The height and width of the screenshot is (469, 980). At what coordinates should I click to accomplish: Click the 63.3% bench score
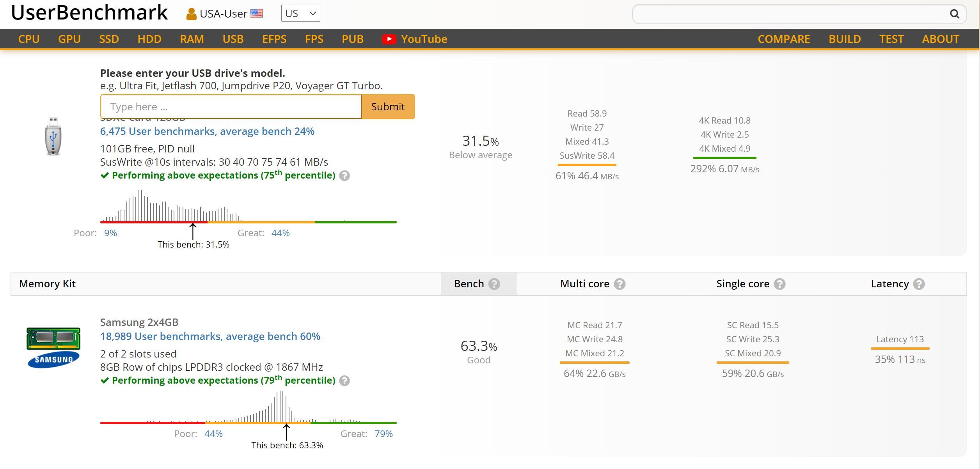[479, 346]
